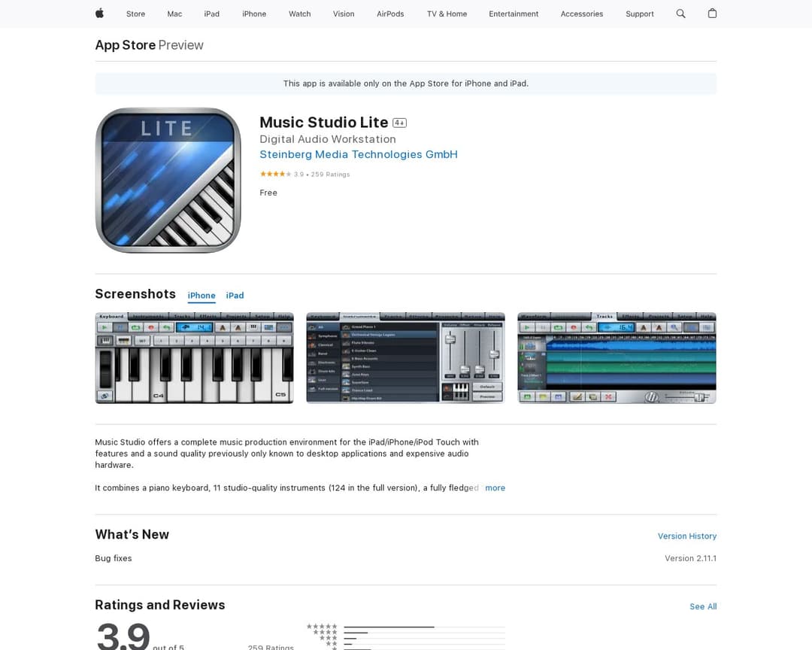
Task: Click the Ratings and Reviews heading
Action: click(160, 605)
